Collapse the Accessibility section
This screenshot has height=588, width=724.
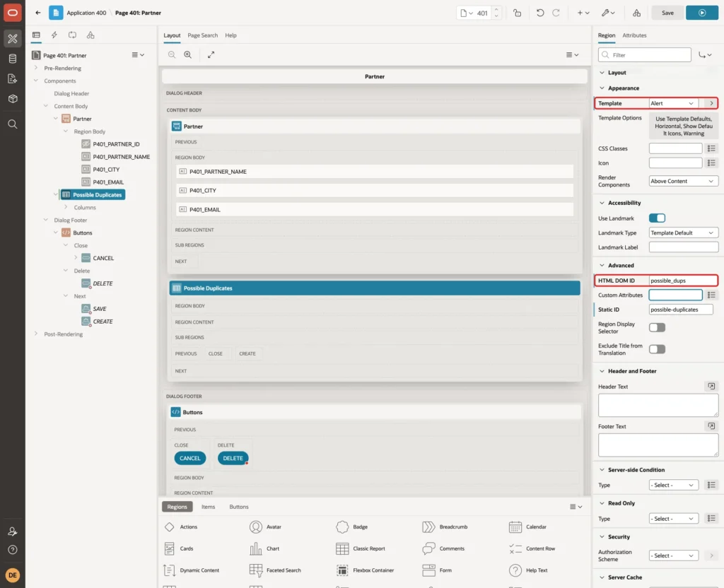tap(602, 203)
